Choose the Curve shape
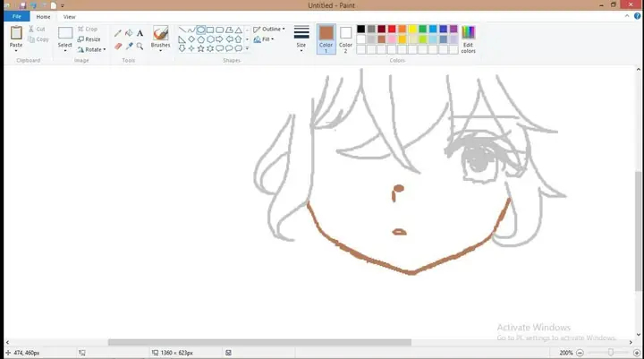 point(191,30)
